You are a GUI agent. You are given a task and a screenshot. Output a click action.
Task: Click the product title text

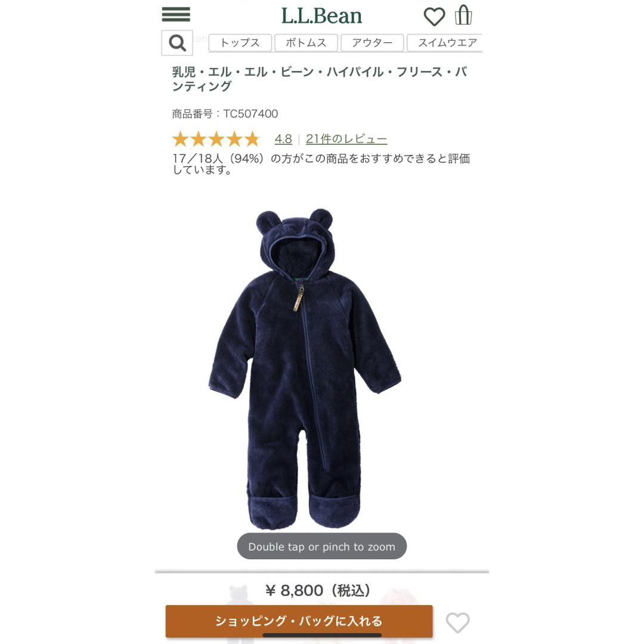coord(320,79)
